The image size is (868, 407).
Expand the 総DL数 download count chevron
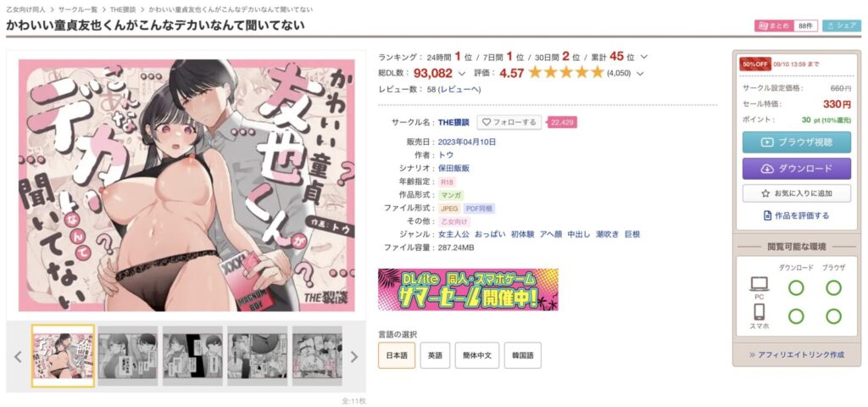(462, 73)
